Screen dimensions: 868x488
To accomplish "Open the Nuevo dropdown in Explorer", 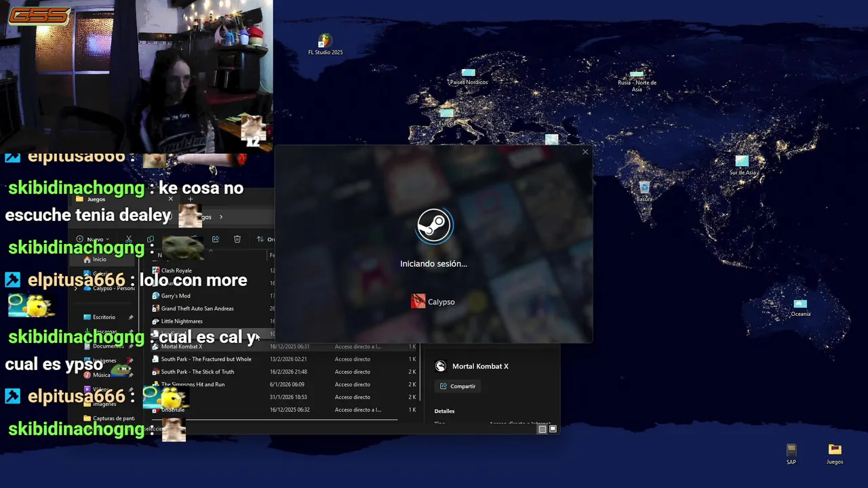I will tap(93, 239).
